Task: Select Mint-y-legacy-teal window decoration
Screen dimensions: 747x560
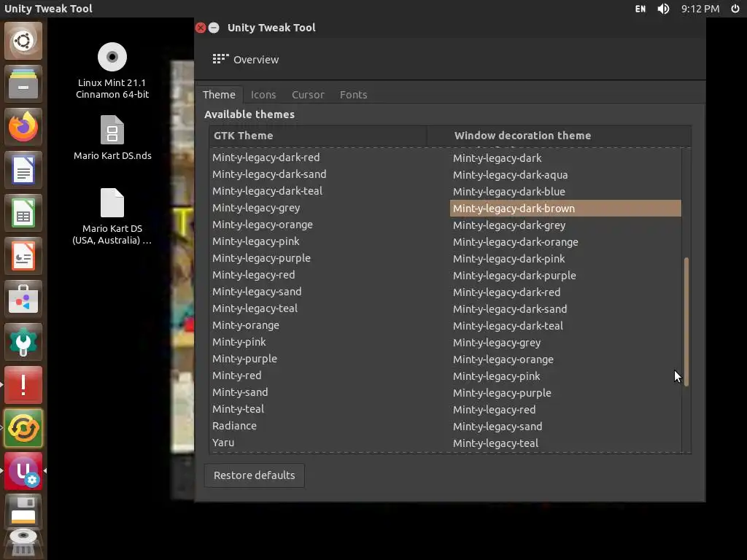Action: tap(565, 443)
